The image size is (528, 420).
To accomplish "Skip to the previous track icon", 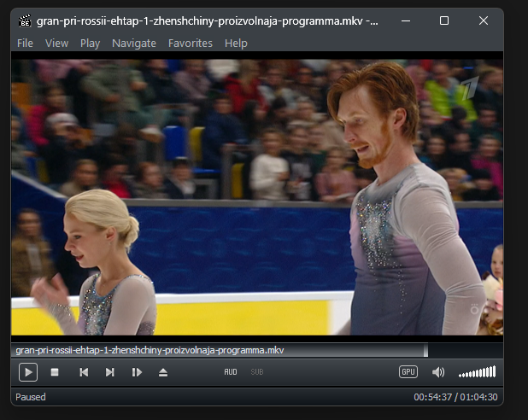I will click(x=84, y=372).
